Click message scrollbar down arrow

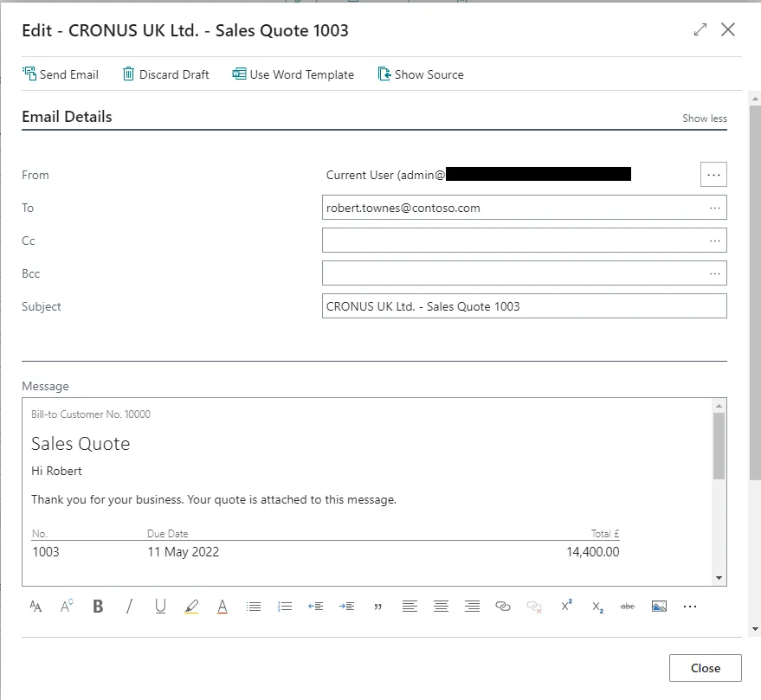(719, 578)
